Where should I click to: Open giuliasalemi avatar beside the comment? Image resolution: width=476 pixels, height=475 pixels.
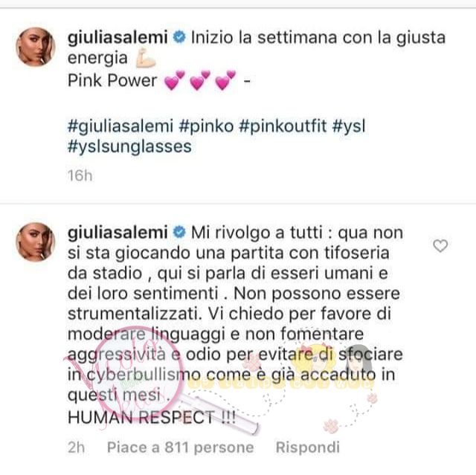36,242
